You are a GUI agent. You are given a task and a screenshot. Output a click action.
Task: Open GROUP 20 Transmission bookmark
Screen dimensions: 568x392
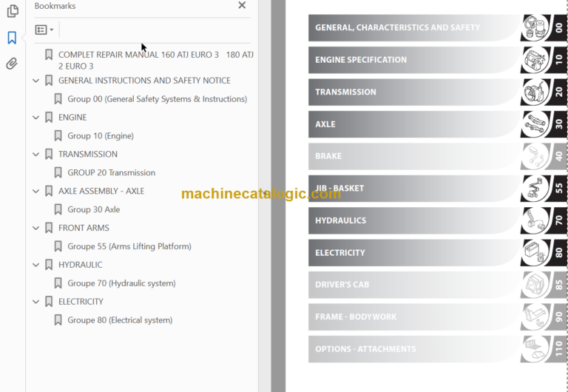(x=111, y=173)
